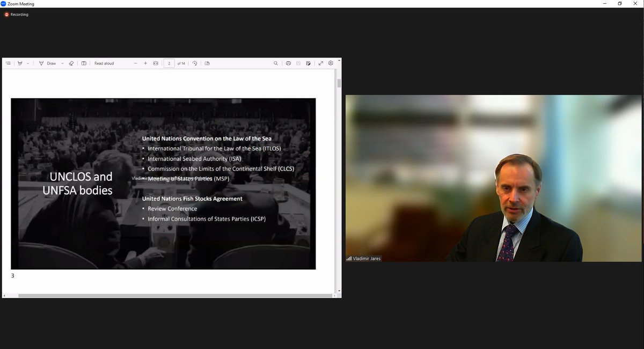The width and height of the screenshot is (644, 349).
Task: Start Read aloud
Action: pos(104,63)
